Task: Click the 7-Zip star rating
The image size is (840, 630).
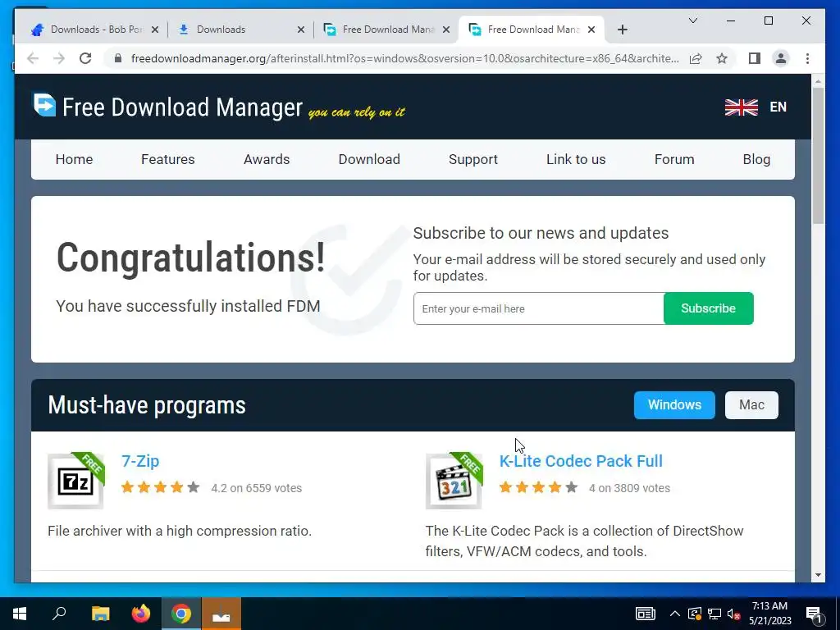Action: 160,487
